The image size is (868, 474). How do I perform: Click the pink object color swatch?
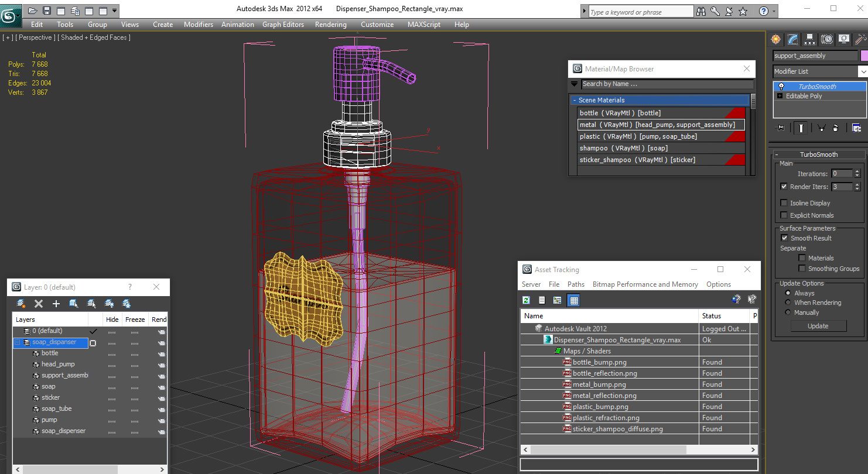pyautogui.click(x=864, y=56)
